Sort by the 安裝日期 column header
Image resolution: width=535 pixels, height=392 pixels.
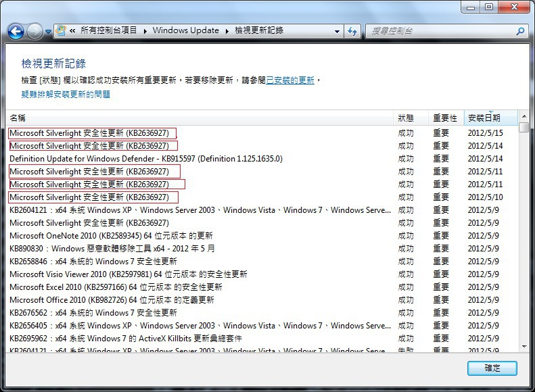(x=490, y=118)
